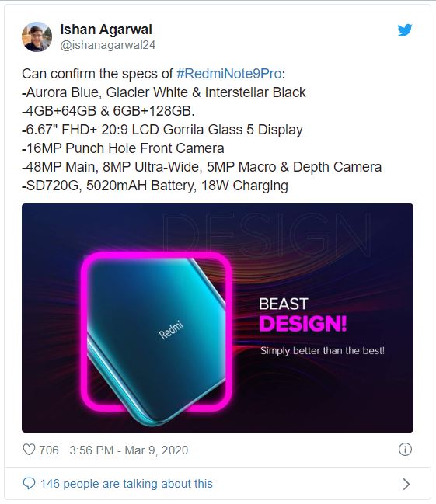Open the Ishan Agarwal display name link
436x504 pixels.
point(106,30)
